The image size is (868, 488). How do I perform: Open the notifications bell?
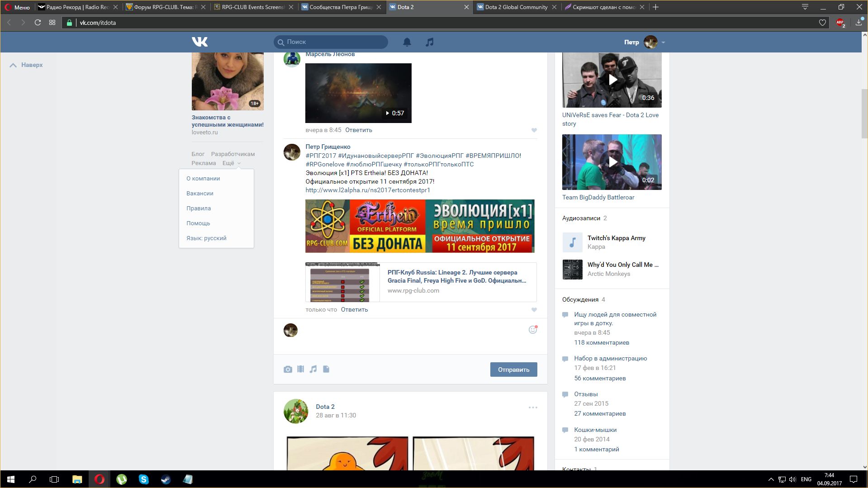(407, 42)
